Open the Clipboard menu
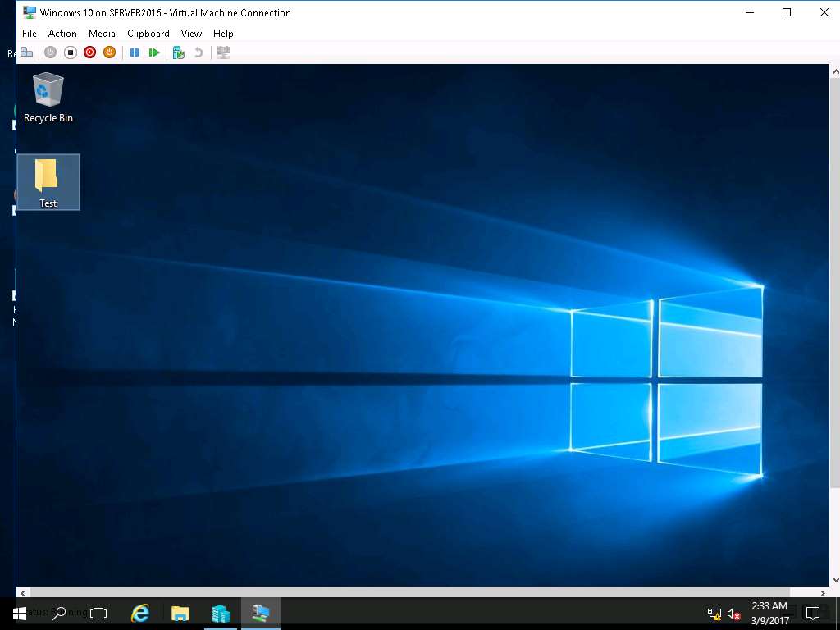Image resolution: width=840 pixels, height=630 pixels. [148, 33]
